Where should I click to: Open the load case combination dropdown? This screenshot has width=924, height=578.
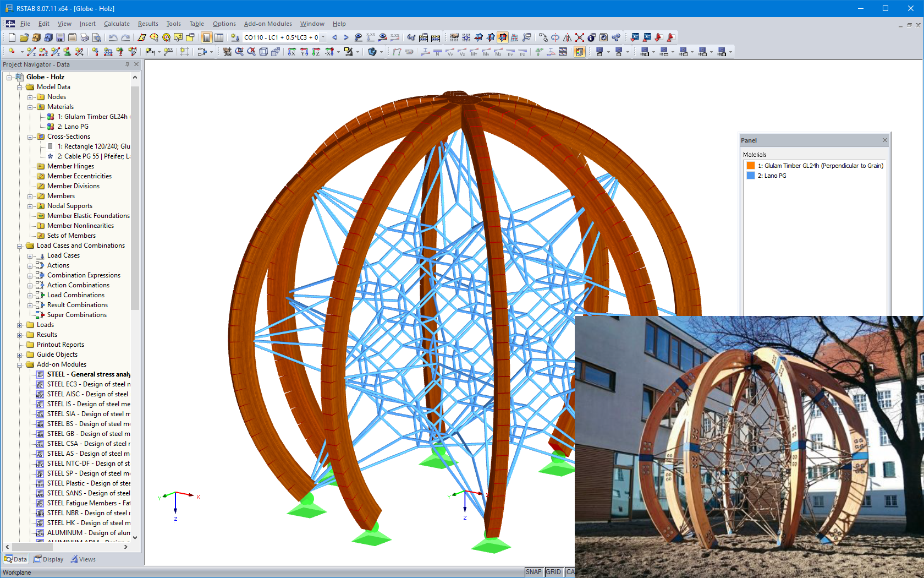(322, 37)
